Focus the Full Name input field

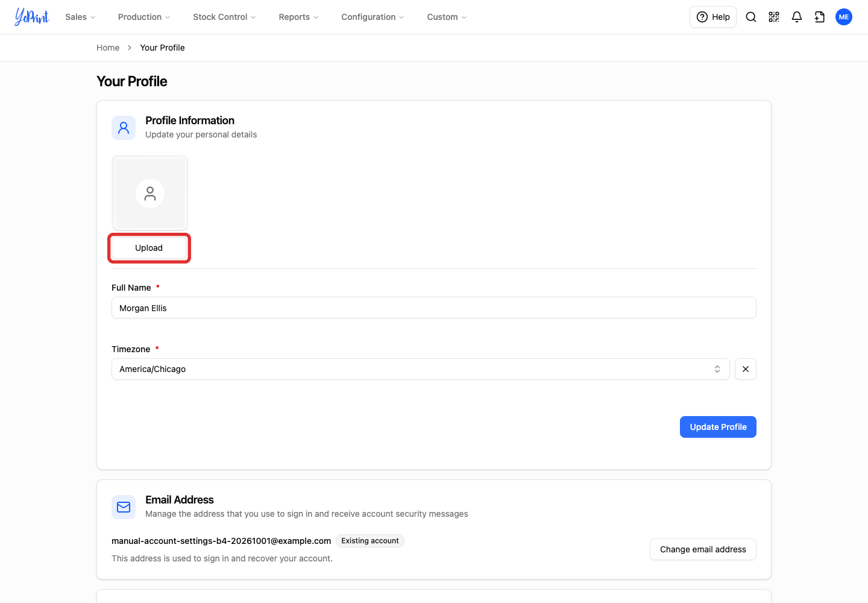coord(434,308)
